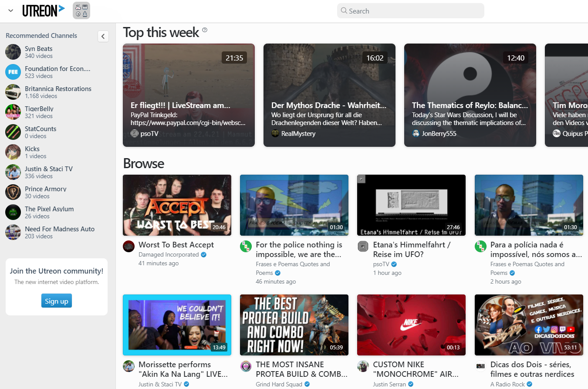Viewport: 588px width, 389px height.
Task: Click the TigerBelly channel avatar
Action: click(x=13, y=112)
